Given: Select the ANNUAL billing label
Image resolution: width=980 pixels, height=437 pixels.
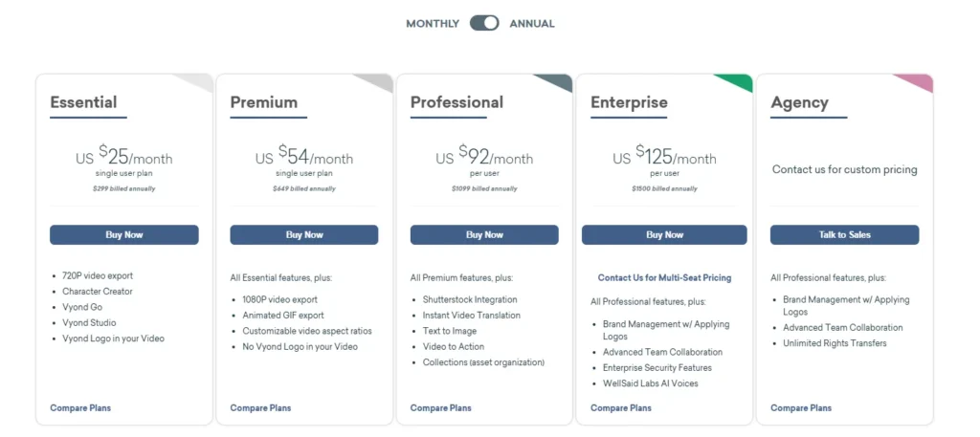Looking at the screenshot, I should 532,23.
